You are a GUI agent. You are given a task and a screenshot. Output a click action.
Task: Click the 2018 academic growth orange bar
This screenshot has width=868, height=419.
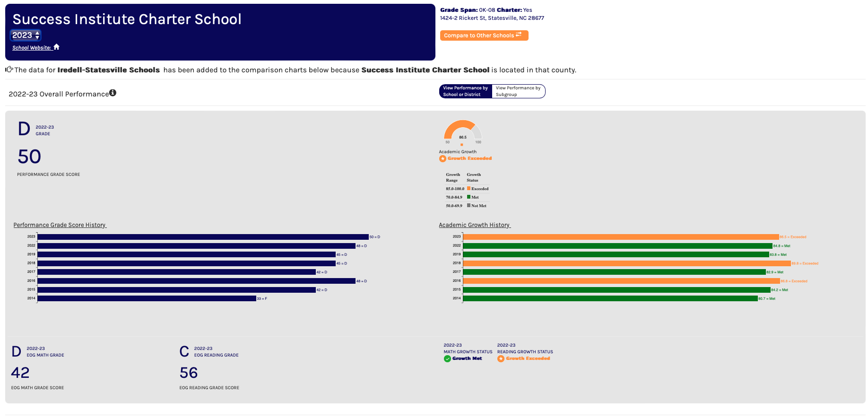[x=627, y=263]
